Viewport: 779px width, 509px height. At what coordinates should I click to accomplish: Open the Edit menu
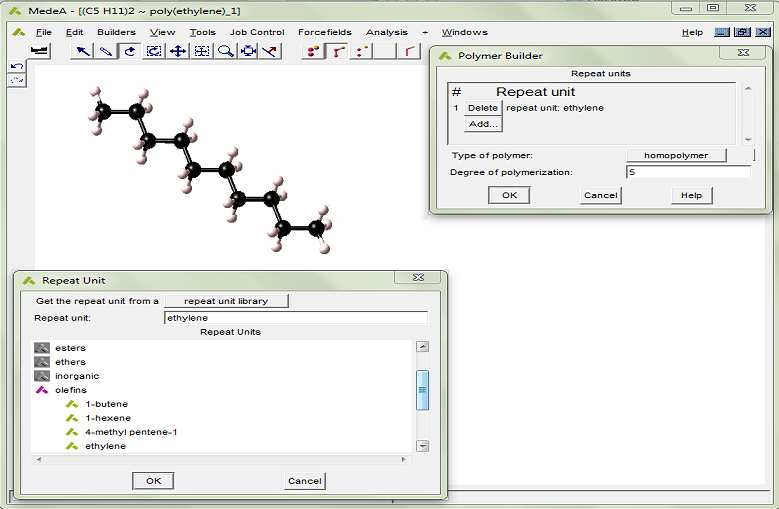[x=75, y=32]
